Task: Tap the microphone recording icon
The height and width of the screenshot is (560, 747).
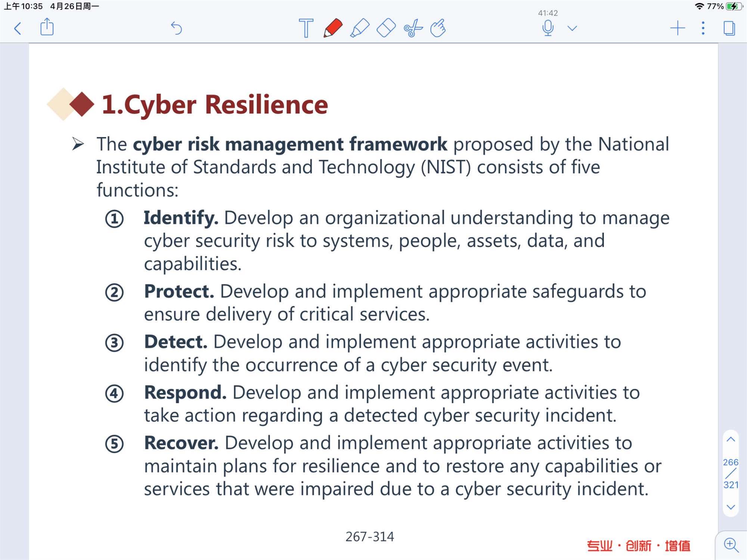Action: pos(548,28)
